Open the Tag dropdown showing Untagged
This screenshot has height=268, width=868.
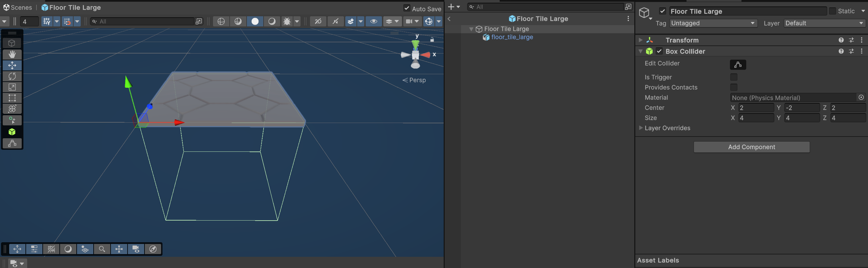click(713, 23)
